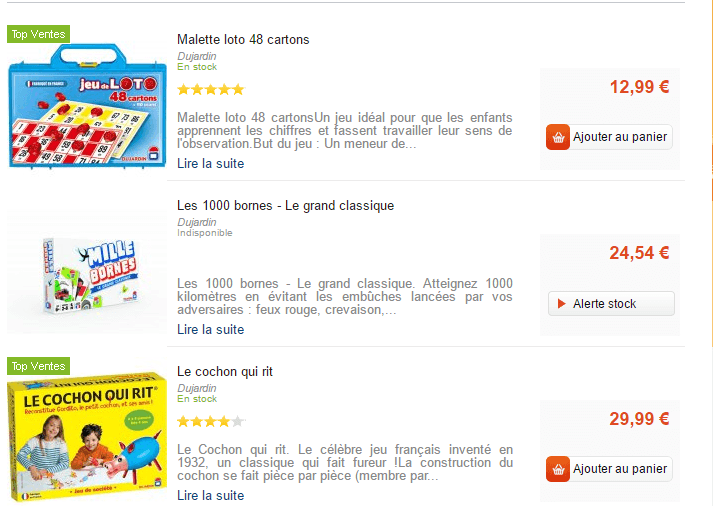Click the five-star rating of Malette loto
The width and height of the screenshot is (713, 506).
(x=210, y=89)
